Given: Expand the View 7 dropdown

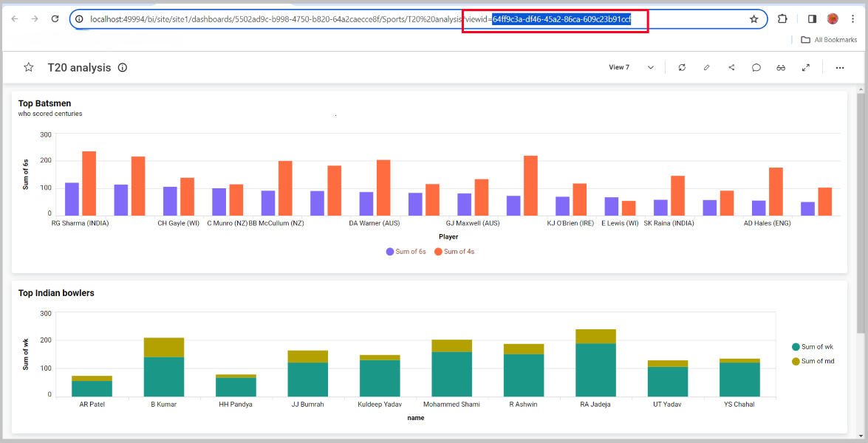Looking at the screenshot, I should point(650,67).
